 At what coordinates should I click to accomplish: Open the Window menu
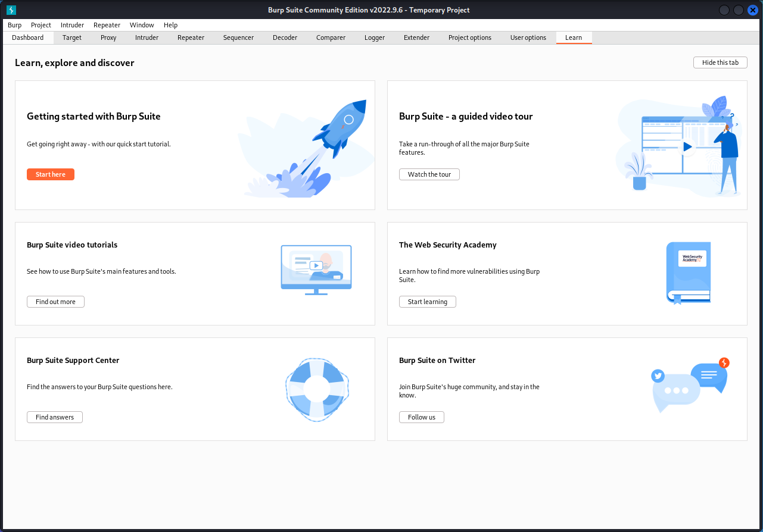pos(142,25)
